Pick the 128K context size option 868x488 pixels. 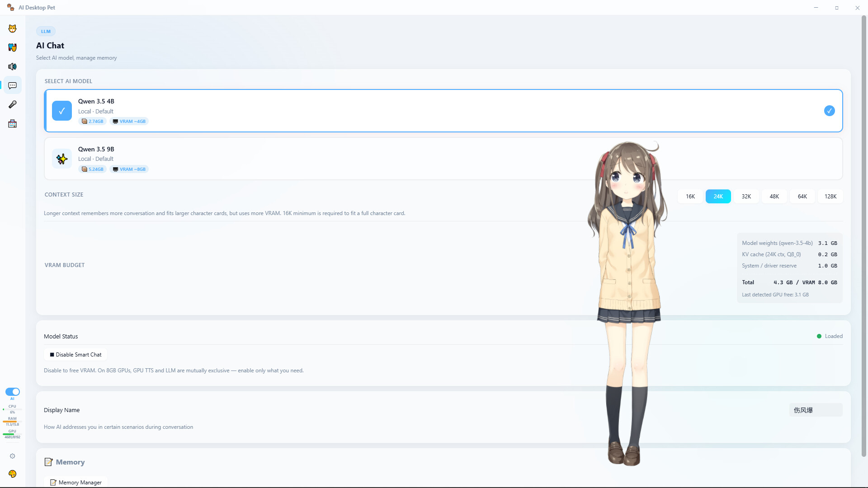[x=830, y=196]
